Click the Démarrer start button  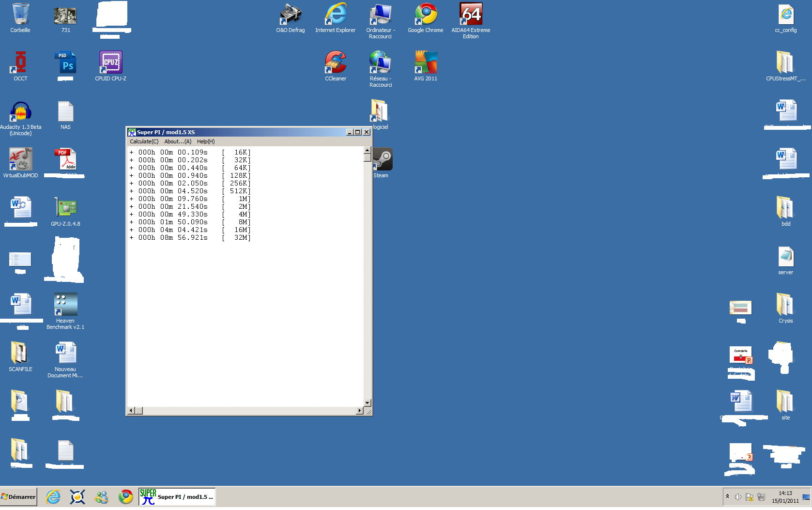pyautogui.click(x=19, y=496)
